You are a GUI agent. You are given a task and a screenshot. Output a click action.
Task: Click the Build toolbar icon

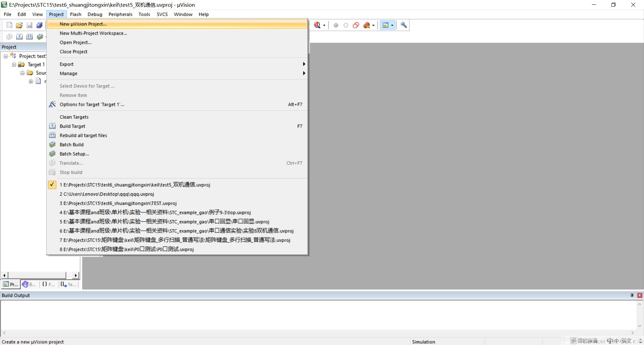[x=19, y=37]
